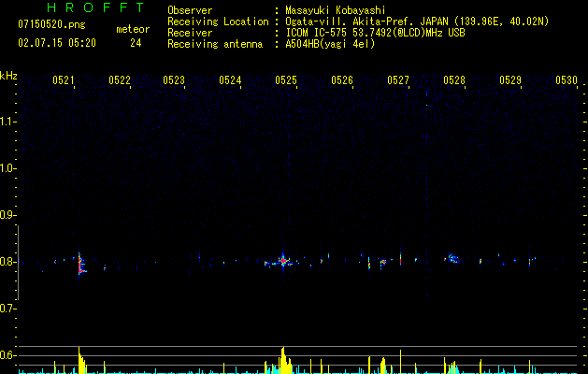588x374 pixels.
Task: Click the 0528 time marker
Action: [x=454, y=80]
